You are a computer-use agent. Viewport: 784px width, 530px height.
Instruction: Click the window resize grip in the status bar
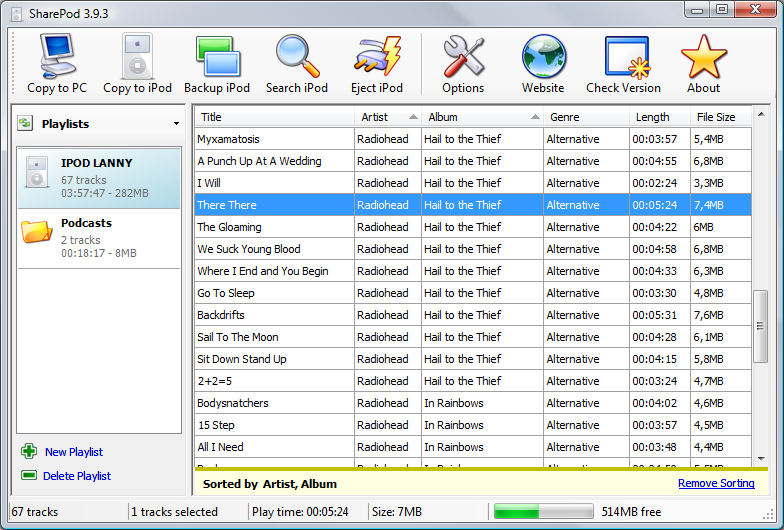tap(768, 515)
